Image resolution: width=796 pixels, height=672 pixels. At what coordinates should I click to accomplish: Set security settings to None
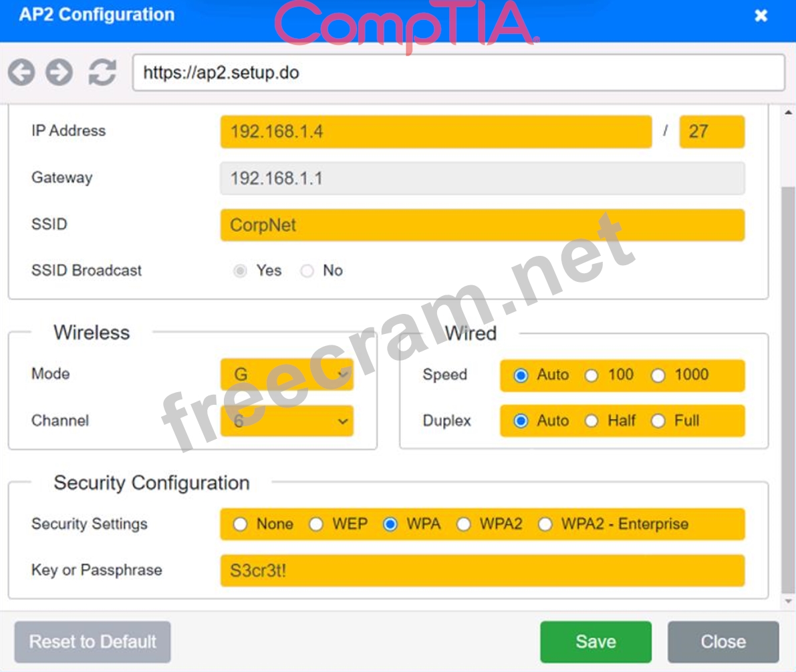(x=240, y=524)
